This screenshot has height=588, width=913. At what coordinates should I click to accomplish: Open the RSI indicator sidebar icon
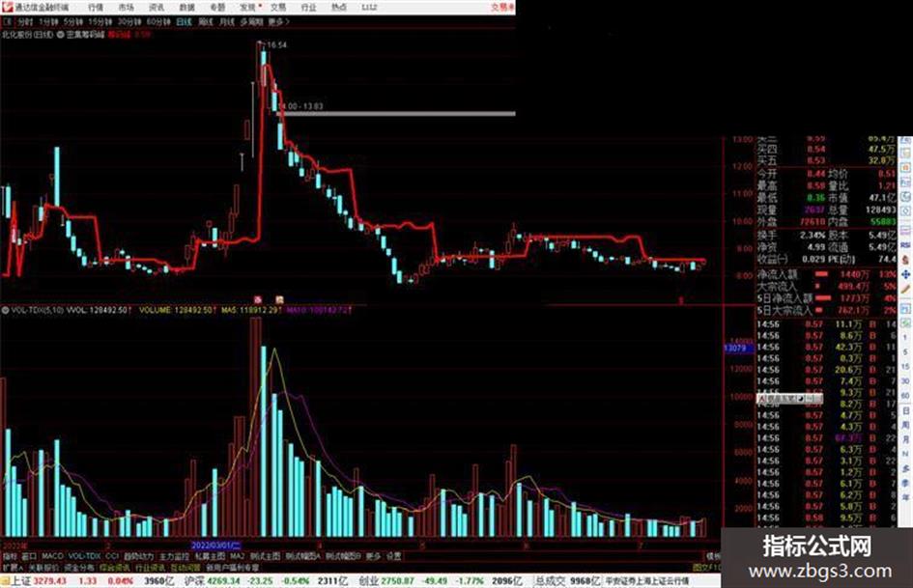(x=905, y=245)
